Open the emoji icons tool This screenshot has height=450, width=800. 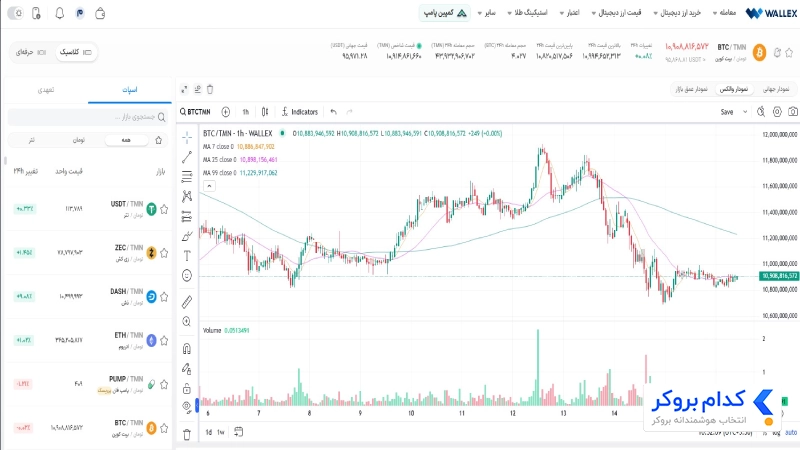(187, 276)
